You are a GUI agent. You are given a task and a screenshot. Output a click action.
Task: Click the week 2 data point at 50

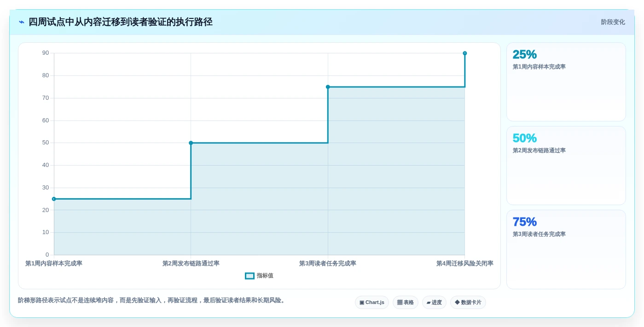click(191, 143)
